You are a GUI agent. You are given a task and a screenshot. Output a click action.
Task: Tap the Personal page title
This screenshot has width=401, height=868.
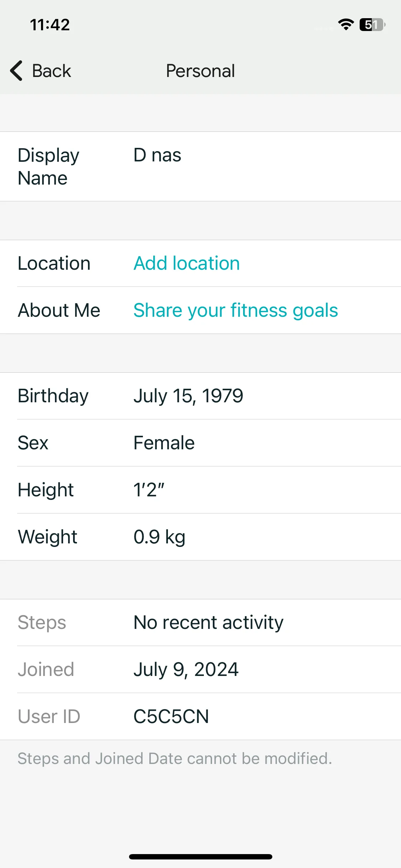point(200,71)
